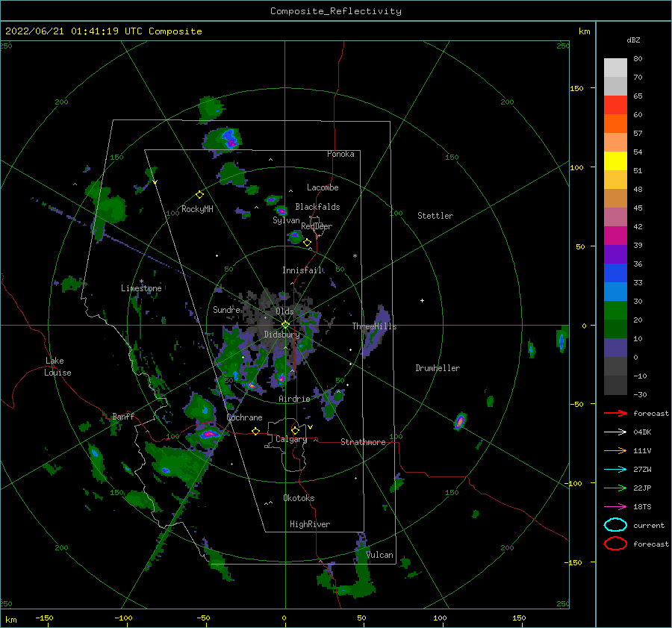Pick the light gray swatch between 80 and 70
The width and height of the screenshot is (672, 628).
tap(615, 68)
